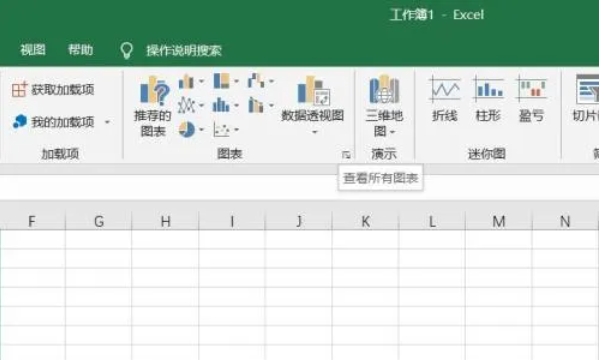Expand the 三维地图 dropdown arrow
The height and width of the screenshot is (360, 604).
point(393,132)
